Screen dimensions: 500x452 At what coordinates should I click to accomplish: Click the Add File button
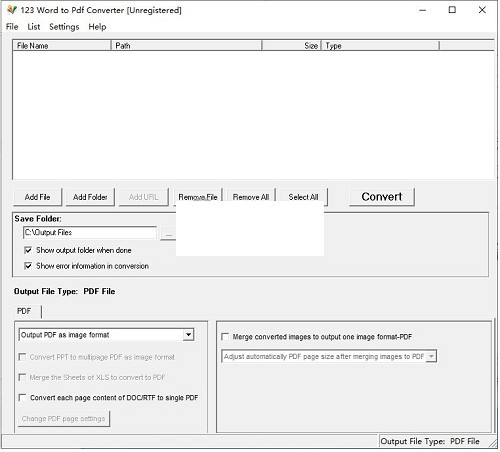pos(37,197)
